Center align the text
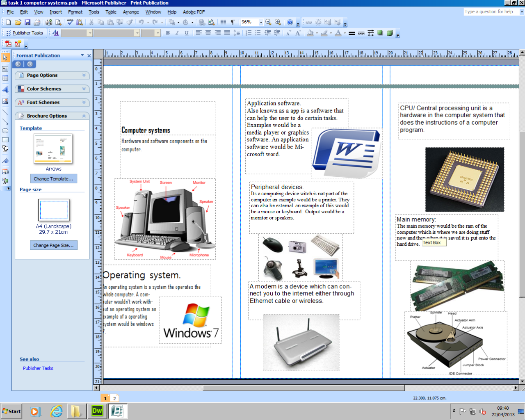This screenshot has width=525, height=420. point(208,33)
